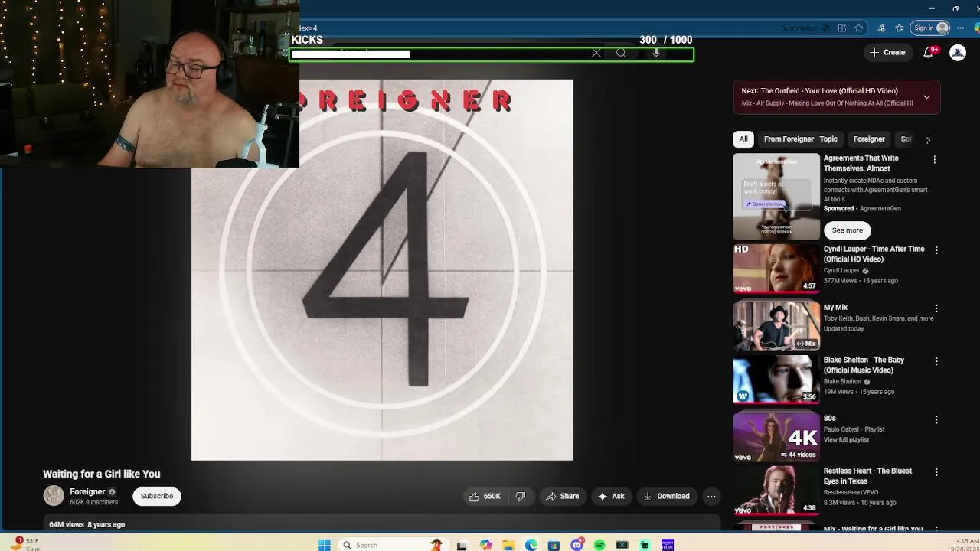This screenshot has height=551, width=980.
Task: Select the From Foreigner - Topic chip
Action: tap(801, 139)
